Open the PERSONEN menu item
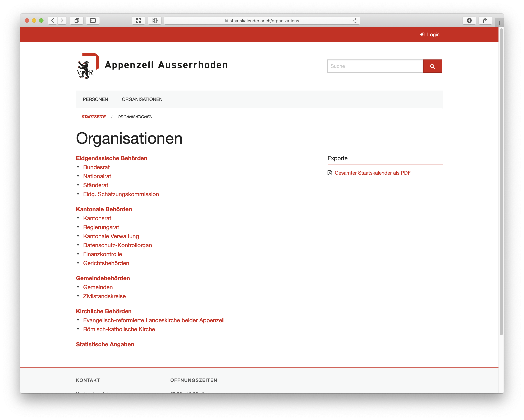524x420 pixels. coord(95,99)
